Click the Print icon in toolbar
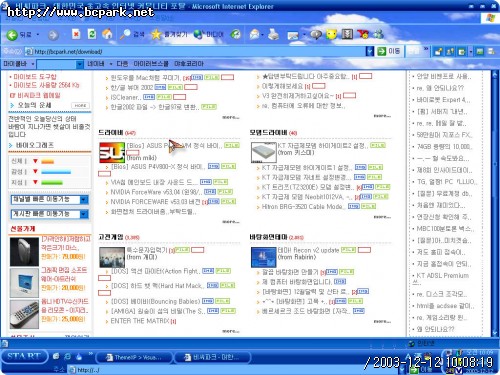 tap(273, 34)
